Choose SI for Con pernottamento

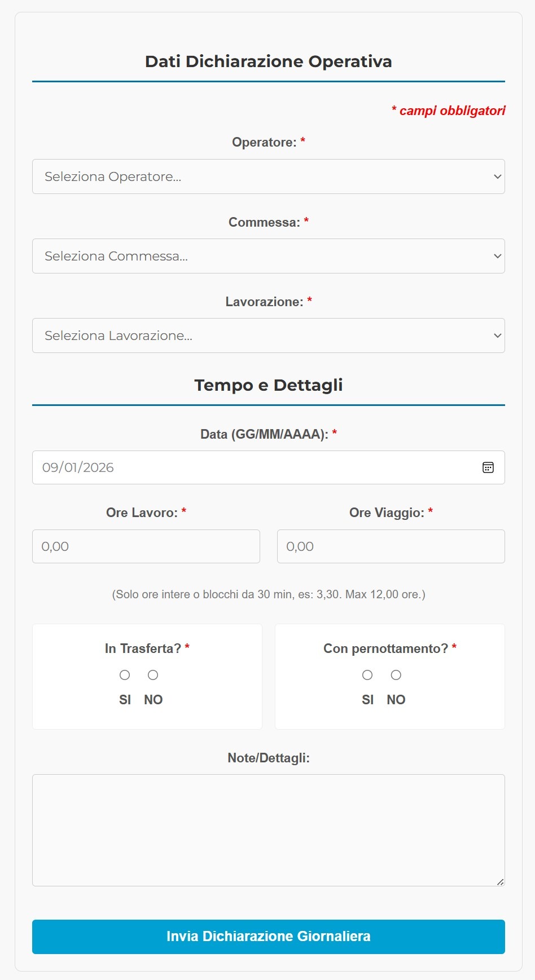[367, 675]
